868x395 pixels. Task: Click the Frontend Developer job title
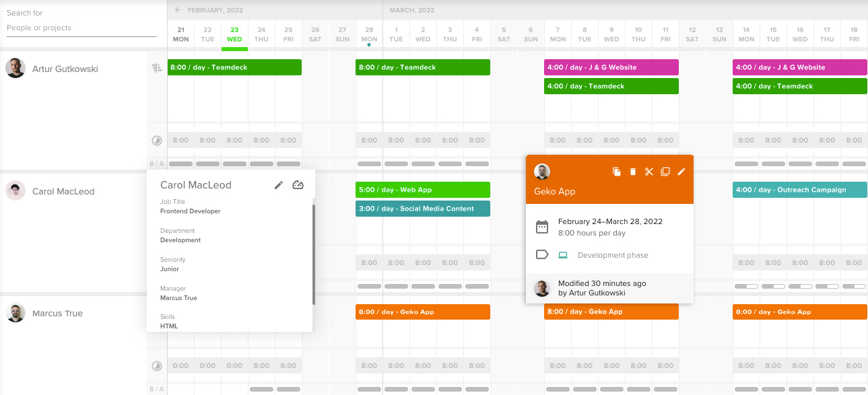[x=191, y=211]
